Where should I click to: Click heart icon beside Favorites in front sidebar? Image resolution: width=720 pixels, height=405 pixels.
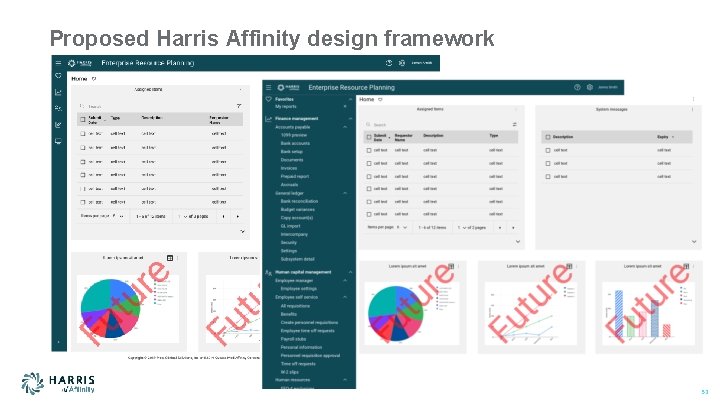(269, 99)
